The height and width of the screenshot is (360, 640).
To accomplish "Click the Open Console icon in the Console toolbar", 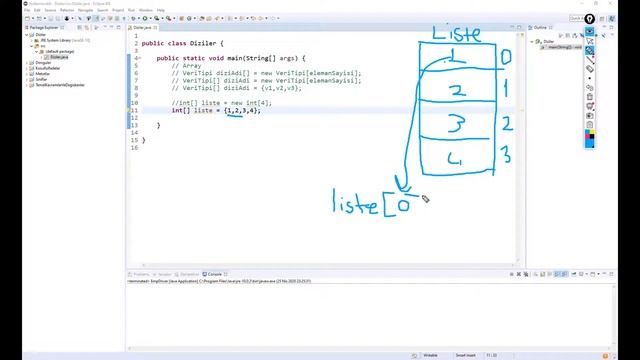I will (593, 274).
